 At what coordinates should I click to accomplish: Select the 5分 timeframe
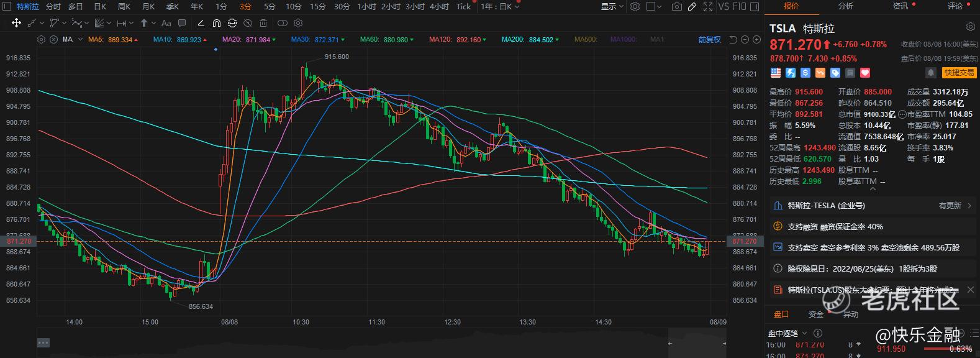pyautogui.click(x=270, y=6)
